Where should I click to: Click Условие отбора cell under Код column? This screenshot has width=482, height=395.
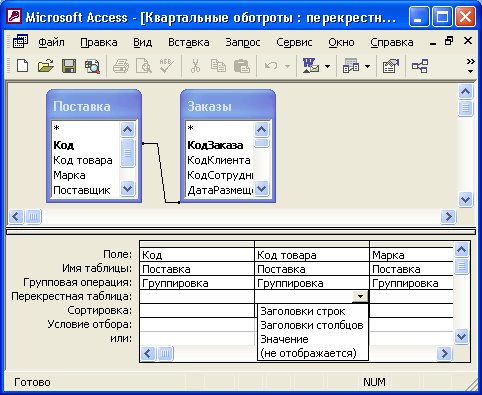pyautogui.click(x=197, y=325)
